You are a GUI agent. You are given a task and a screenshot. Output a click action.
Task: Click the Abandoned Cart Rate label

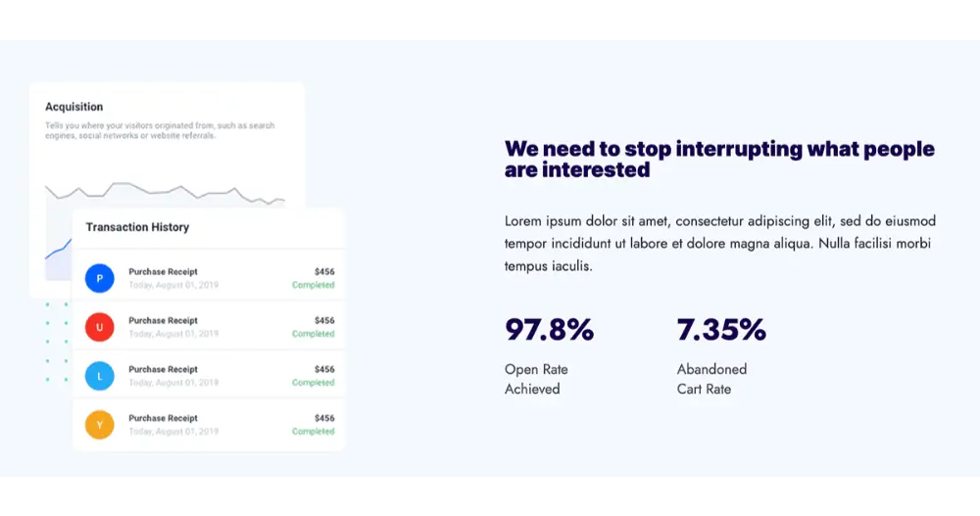(x=711, y=379)
